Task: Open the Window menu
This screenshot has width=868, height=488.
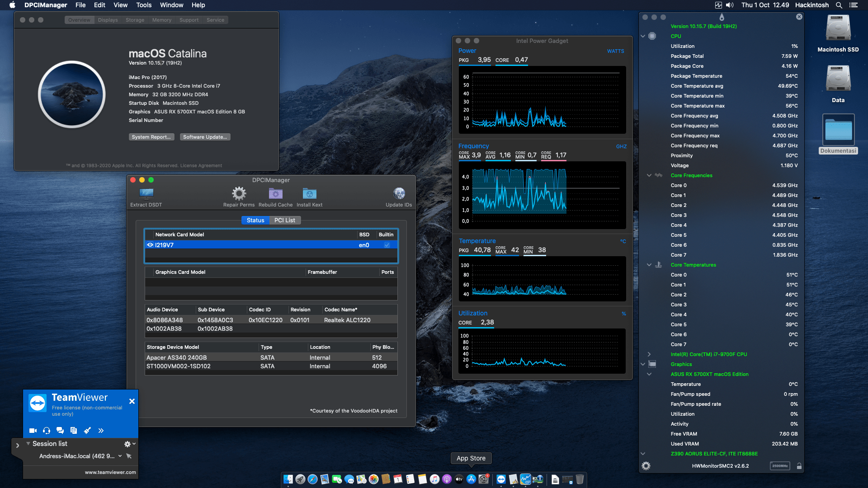Action: [171, 5]
